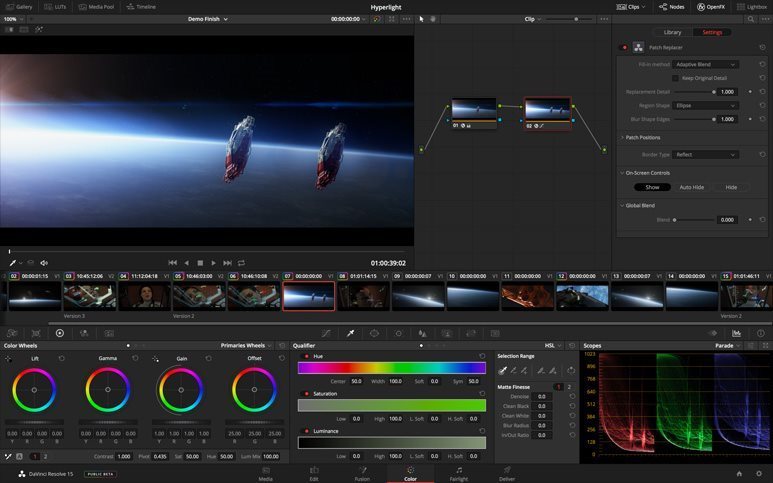Select the hand pan tool in node editor

433,19
